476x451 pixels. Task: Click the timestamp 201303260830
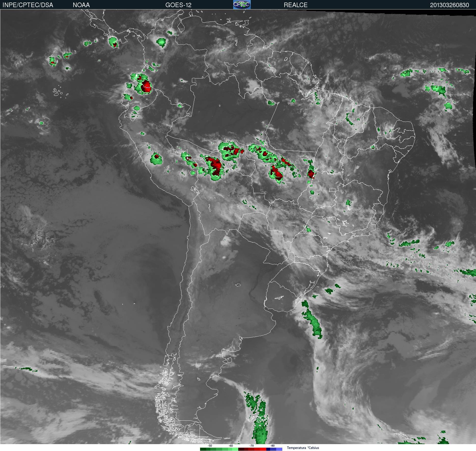(450, 5)
